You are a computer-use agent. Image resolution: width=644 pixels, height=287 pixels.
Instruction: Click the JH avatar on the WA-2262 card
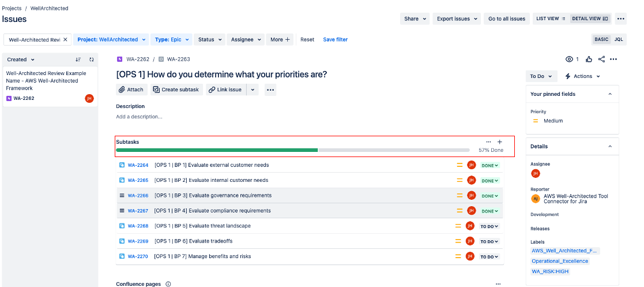(89, 98)
